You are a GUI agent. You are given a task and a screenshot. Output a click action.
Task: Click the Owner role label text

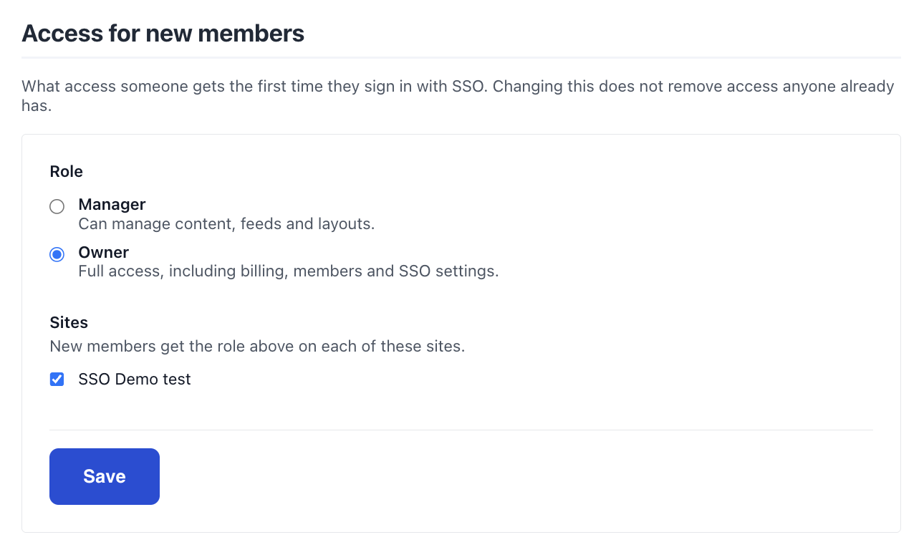click(x=104, y=253)
